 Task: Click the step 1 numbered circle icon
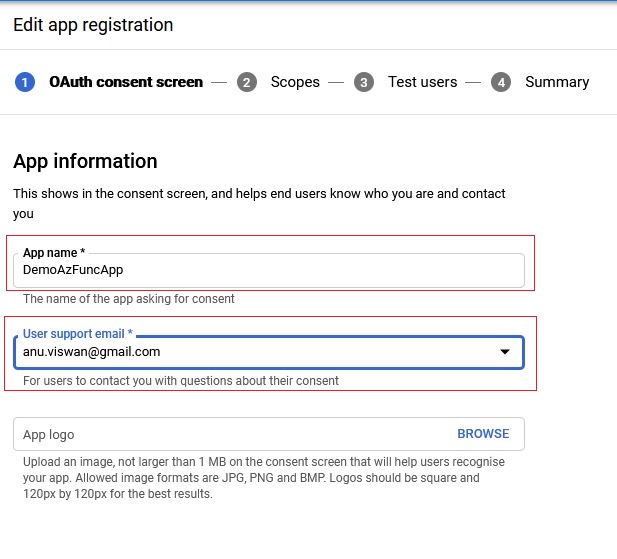25,82
